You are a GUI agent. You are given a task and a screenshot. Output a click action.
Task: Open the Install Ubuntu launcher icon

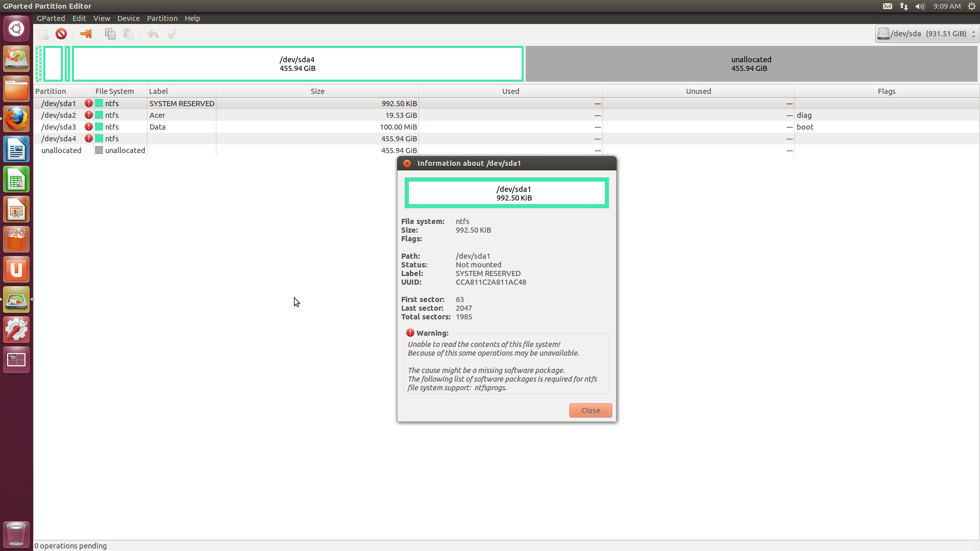coord(16,59)
